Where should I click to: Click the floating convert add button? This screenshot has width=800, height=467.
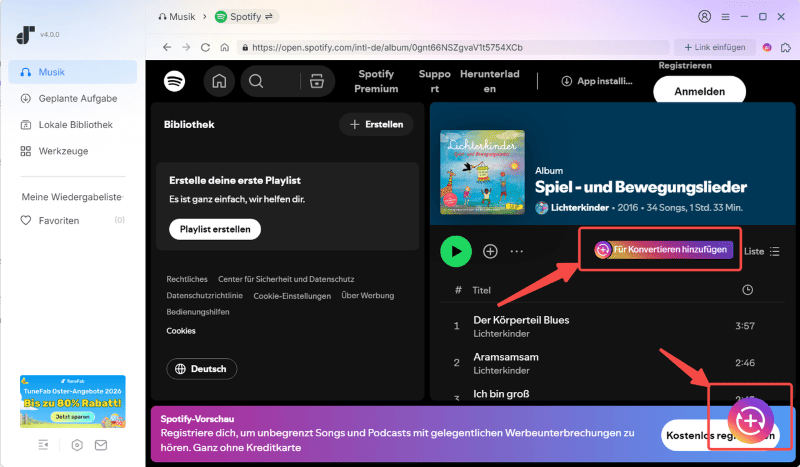(750, 421)
